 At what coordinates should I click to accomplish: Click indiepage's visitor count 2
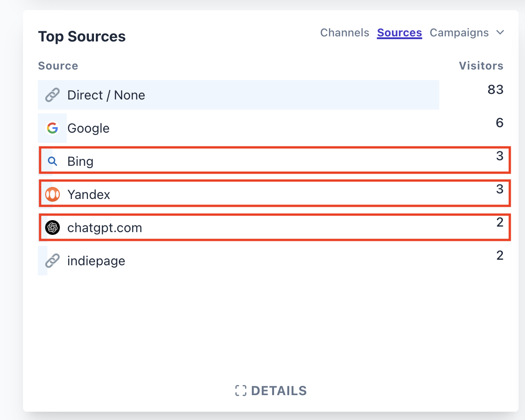(500, 255)
